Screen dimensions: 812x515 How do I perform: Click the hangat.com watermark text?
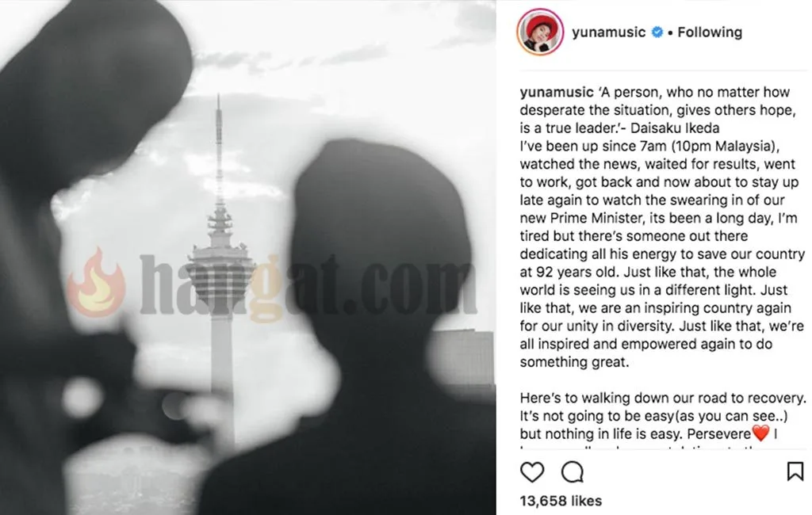click(x=308, y=284)
